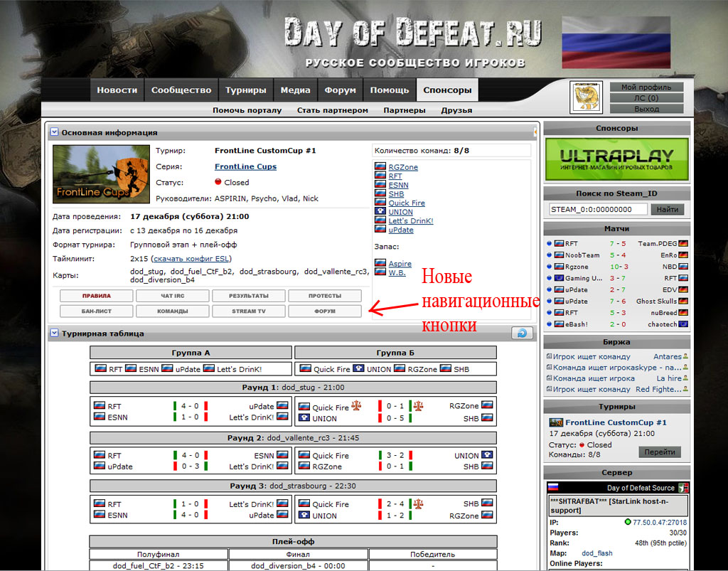Click the German flag next to Team.PDEG
This screenshot has width=728, height=571.
(683, 243)
